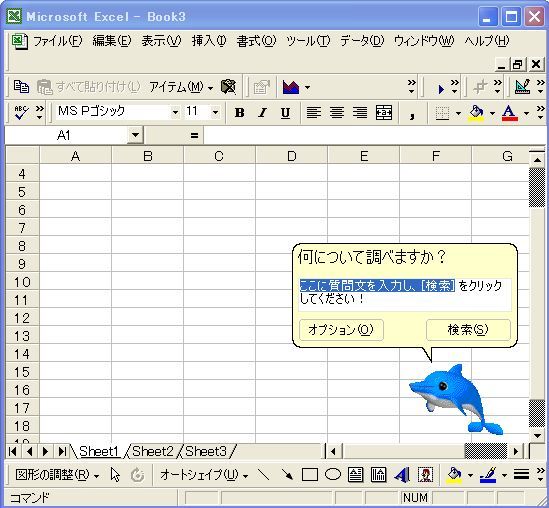Open the データ(D) menu
This screenshot has height=508, width=549.
[362, 41]
